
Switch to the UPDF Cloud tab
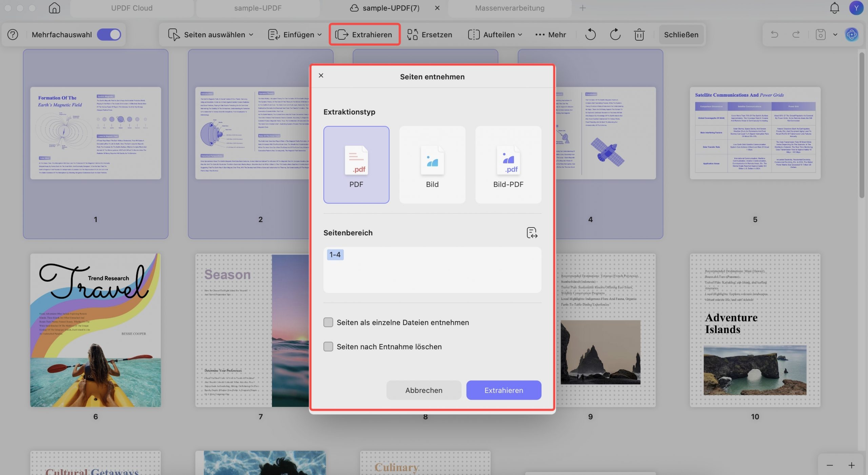(132, 8)
